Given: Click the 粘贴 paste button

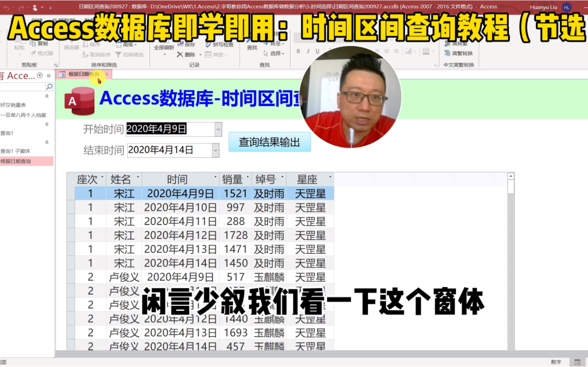Looking at the screenshot, I should pyautogui.click(x=19, y=47).
